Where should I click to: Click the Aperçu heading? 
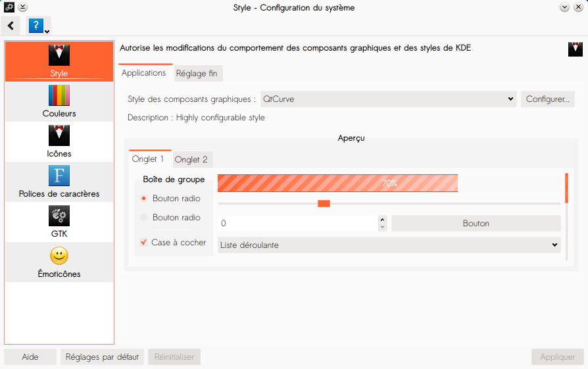click(x=351, y=138)
